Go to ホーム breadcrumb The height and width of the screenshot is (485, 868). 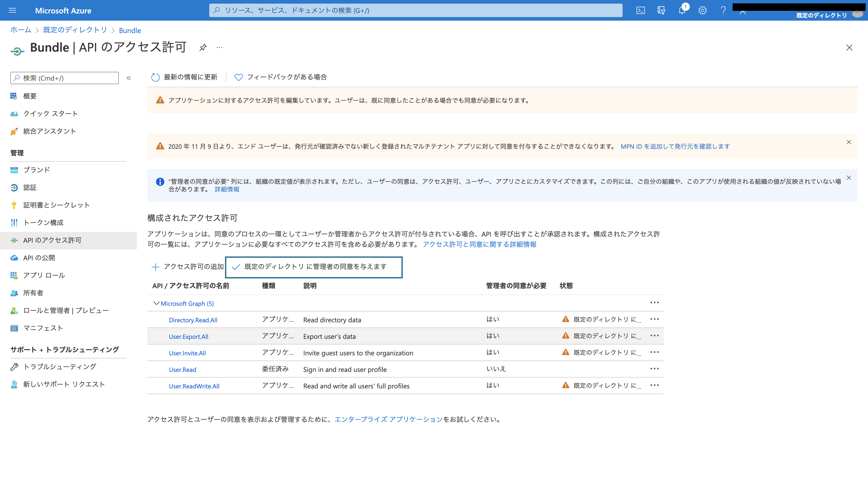coord(21,30)
